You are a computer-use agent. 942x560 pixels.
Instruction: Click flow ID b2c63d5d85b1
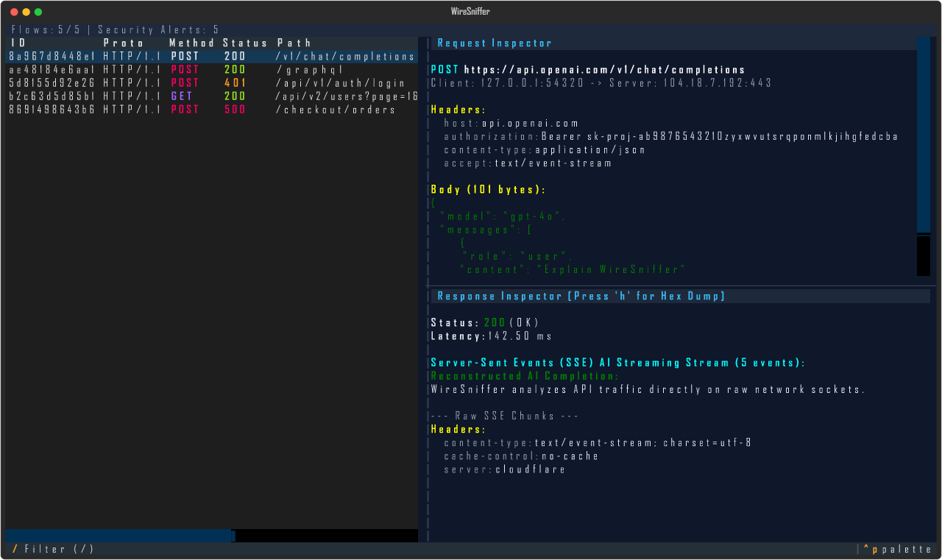pos(52,96)
